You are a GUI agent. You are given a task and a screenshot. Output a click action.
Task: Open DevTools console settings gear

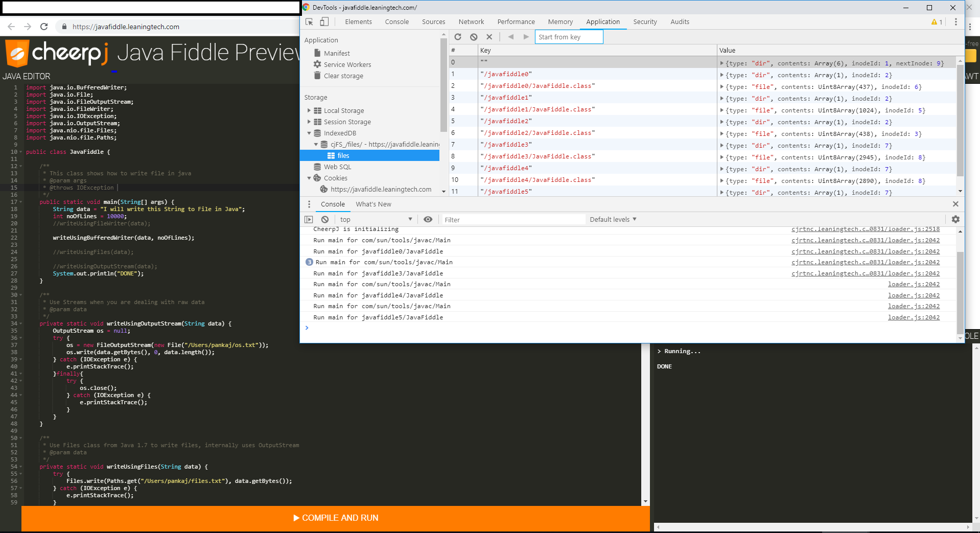tap(955, 219)
